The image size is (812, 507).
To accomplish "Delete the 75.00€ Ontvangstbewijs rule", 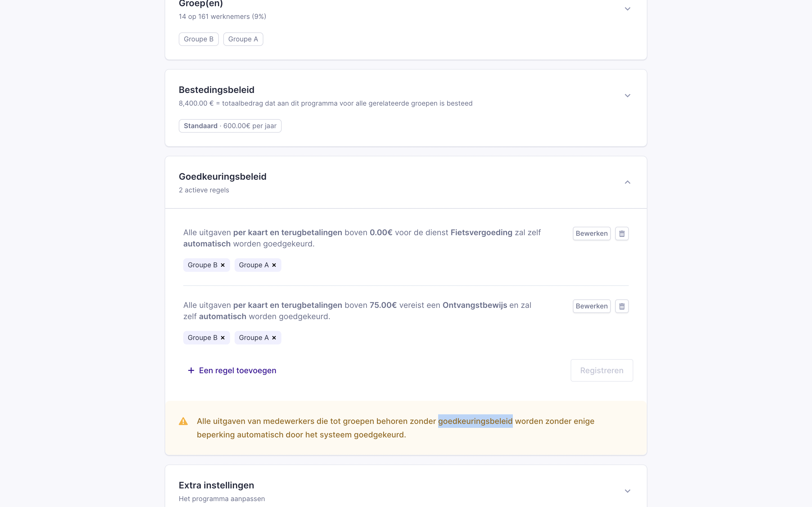I will [x=622, y=306].
